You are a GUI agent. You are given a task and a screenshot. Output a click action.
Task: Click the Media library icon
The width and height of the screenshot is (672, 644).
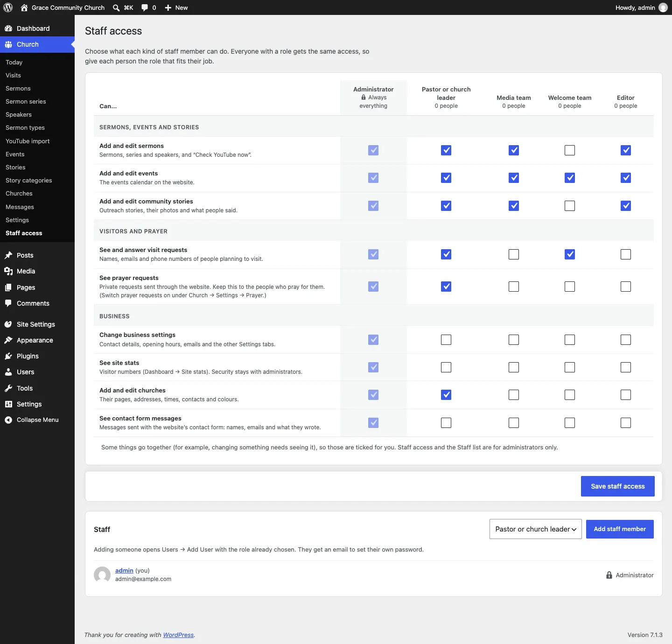point(8,271)
